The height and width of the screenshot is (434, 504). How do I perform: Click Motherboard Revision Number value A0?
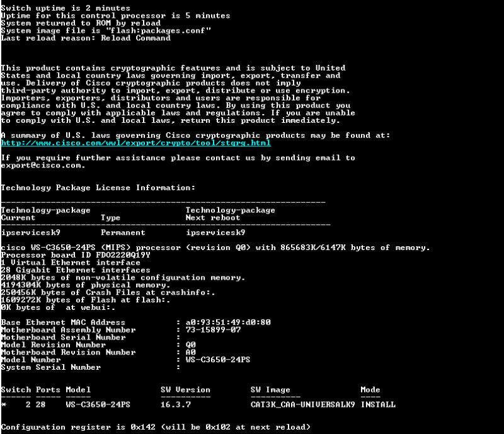(x=191, y=352)
